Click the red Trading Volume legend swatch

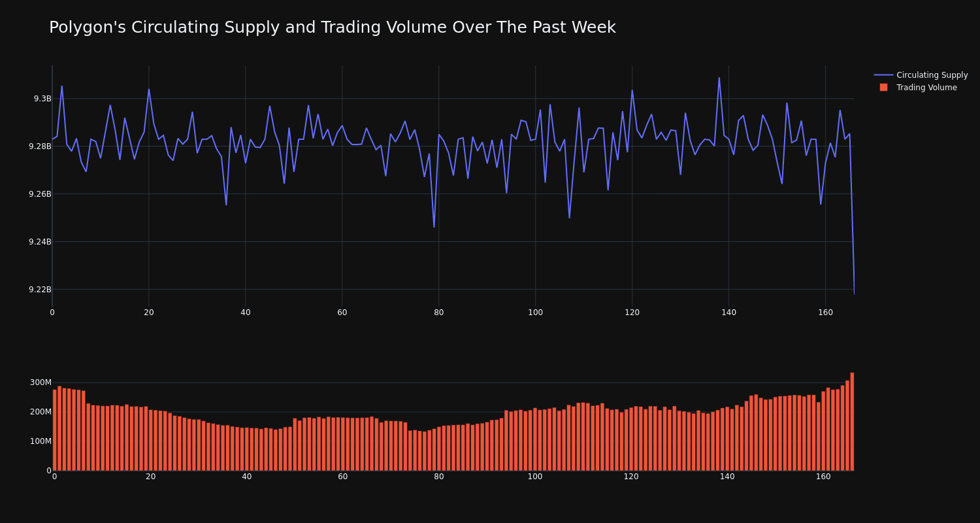883,88
